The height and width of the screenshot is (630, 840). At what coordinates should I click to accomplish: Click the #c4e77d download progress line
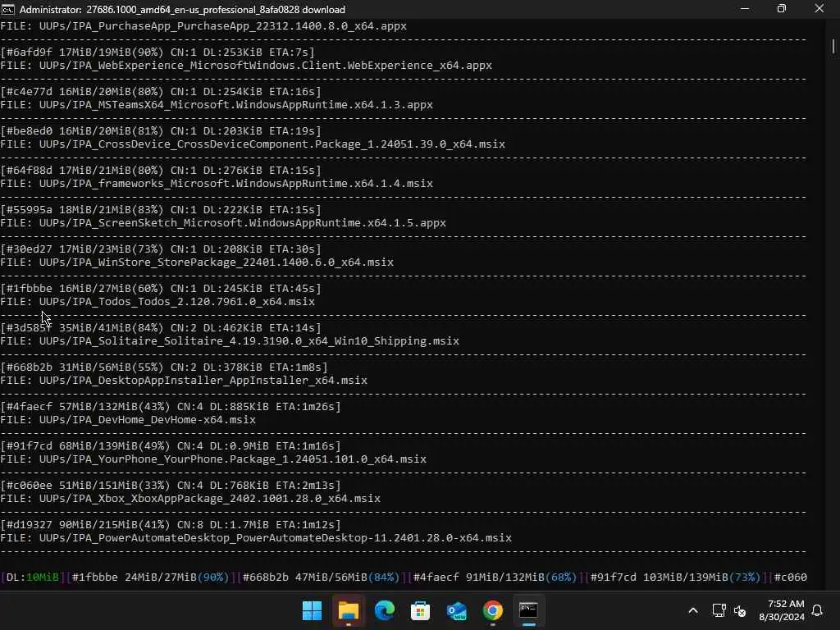(161, 92)
